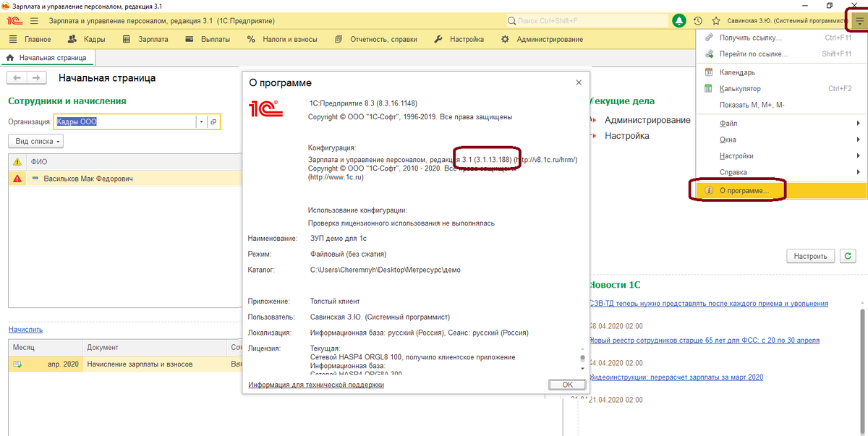Click the link icon beside Получить ссылку

709,38
